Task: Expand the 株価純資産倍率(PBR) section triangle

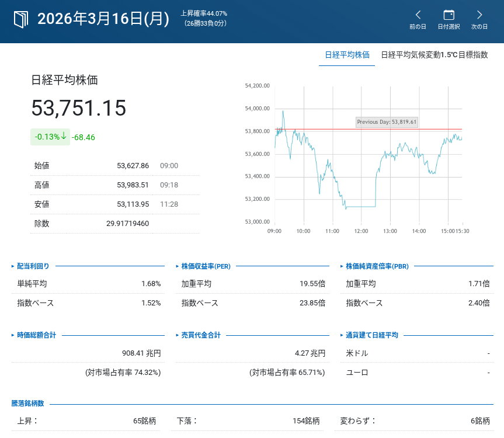Action: [342, 266]
